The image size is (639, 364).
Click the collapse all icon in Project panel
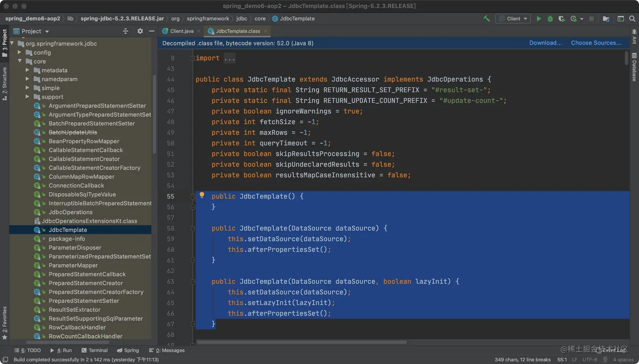tap(126, 31)
